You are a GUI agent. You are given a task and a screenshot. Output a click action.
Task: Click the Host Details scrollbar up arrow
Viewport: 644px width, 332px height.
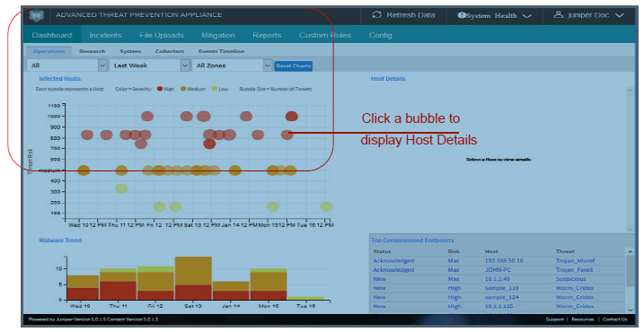coord(630,90)
